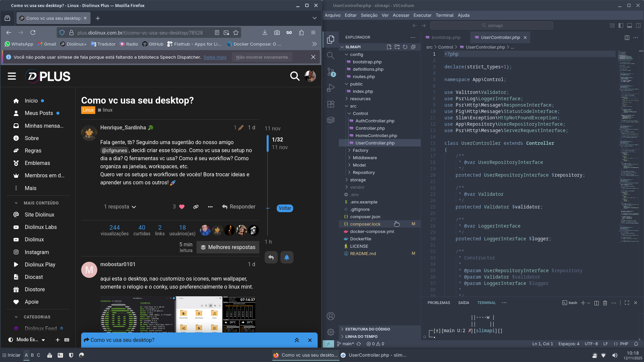Click the Responder button on first post
The height and width of the screenshot is (362, 644).
coord(238,207)
